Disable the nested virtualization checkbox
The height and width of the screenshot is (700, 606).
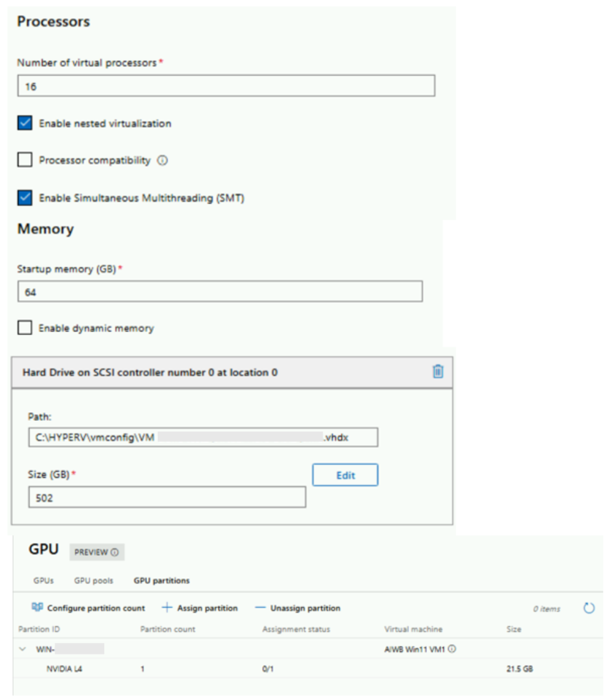pyautogui.click(x=25, y=124)
